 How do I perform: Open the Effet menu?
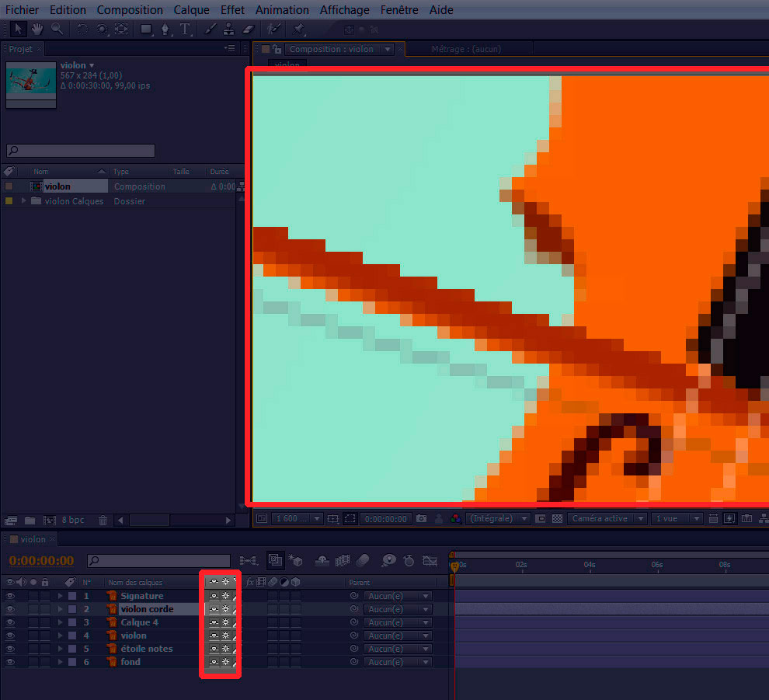(231, 10)
